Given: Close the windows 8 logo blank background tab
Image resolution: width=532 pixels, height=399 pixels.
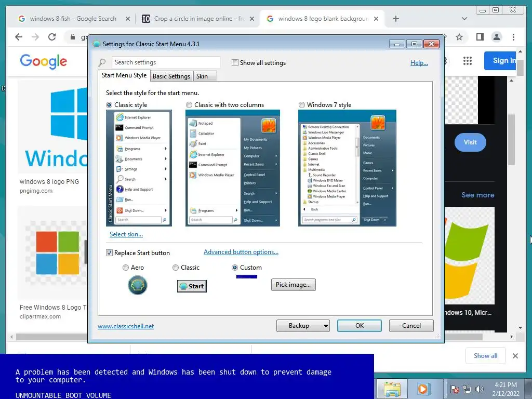Looking at the screenshot, I should tap(376, 19).
